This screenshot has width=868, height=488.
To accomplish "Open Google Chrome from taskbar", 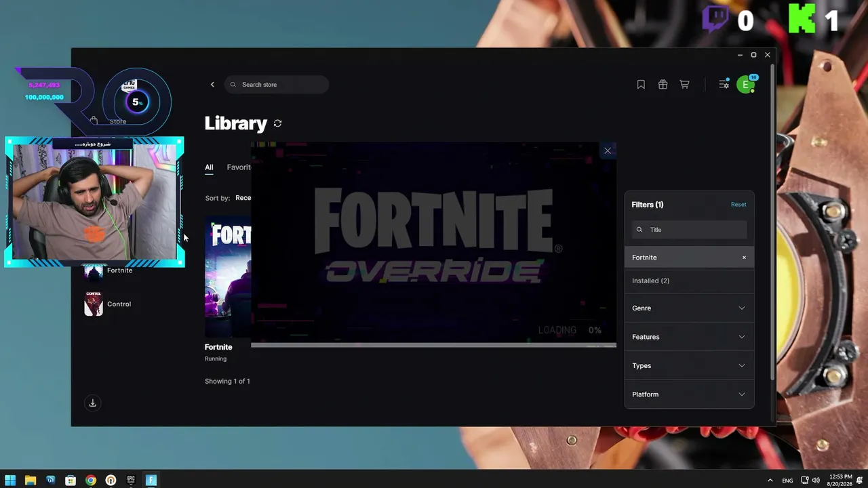I will tap(91, 481).
